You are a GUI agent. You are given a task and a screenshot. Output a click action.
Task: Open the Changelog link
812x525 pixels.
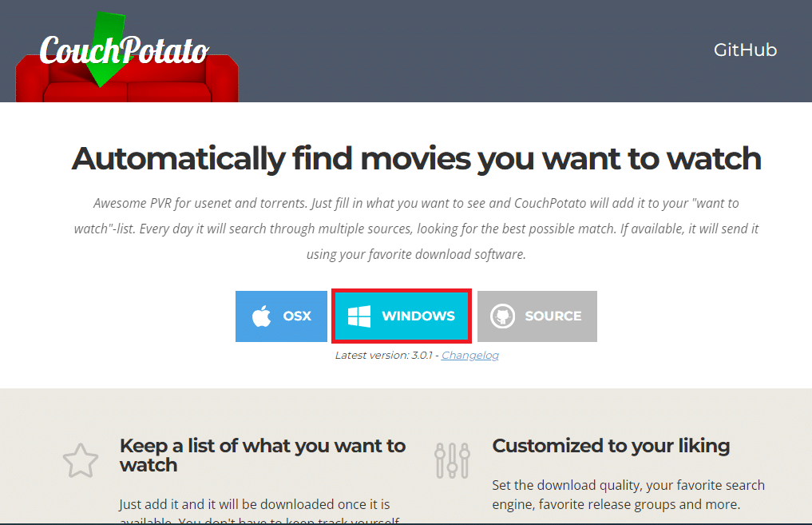pyautogui.click(x=470, y=355)
